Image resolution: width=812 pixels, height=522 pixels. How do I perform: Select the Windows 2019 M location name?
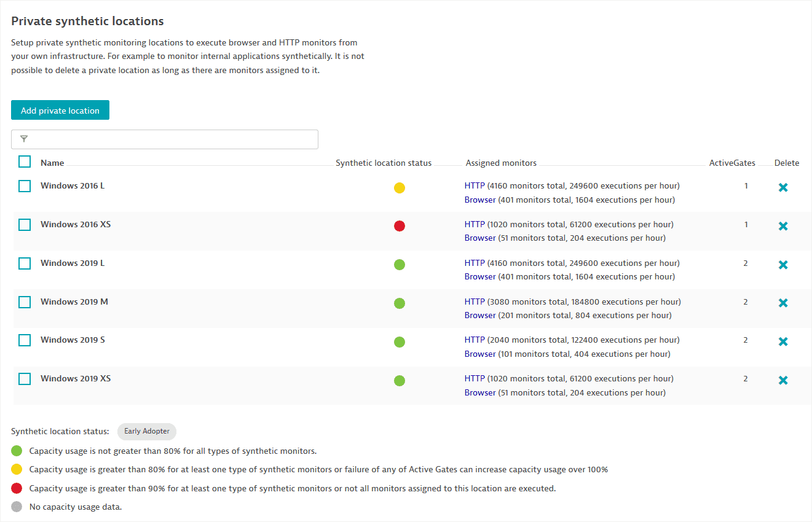(x=74, y=302)
